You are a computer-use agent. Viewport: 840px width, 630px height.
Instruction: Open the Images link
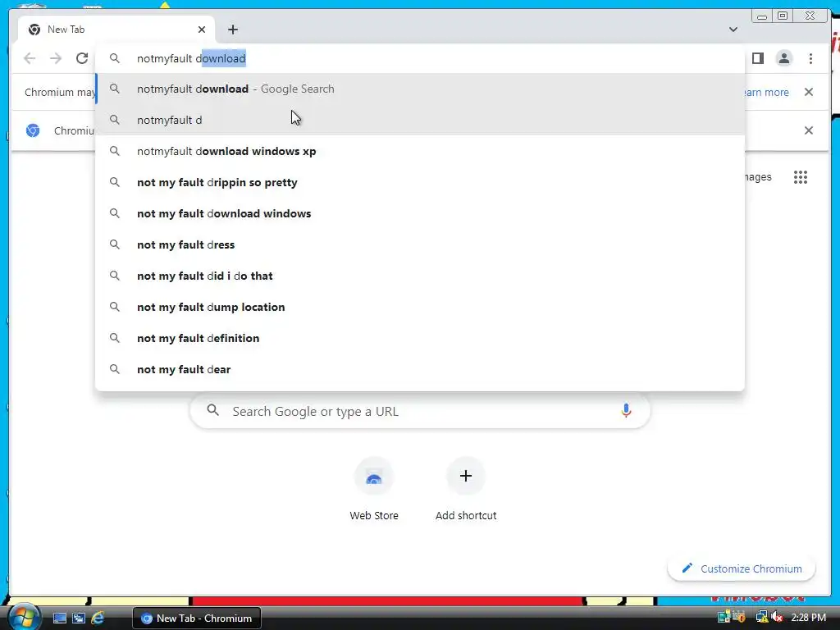[758, 177]
